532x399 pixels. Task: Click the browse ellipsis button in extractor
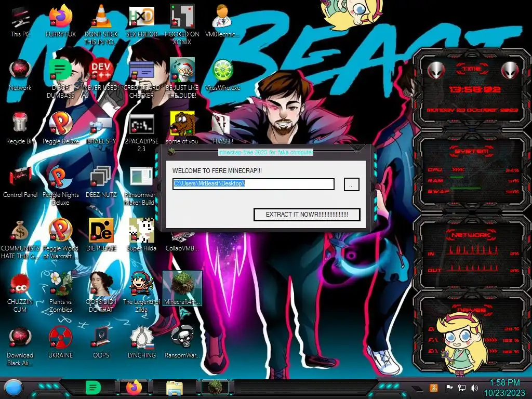(x=352, y=184)
